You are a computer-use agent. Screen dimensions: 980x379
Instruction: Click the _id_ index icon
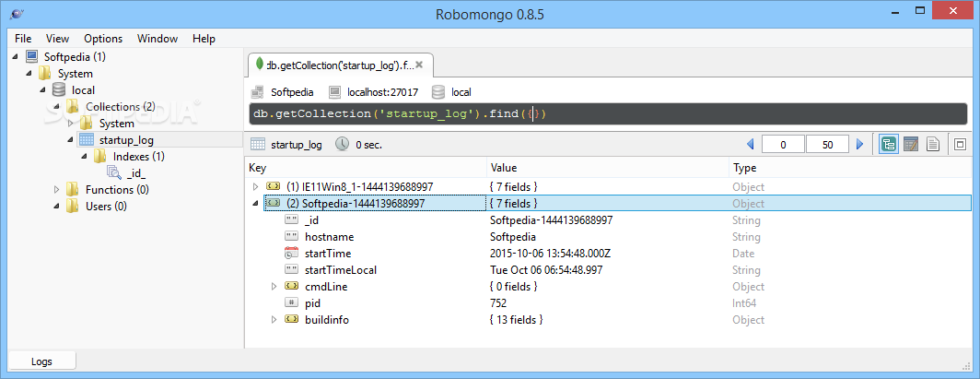(114, 172)
